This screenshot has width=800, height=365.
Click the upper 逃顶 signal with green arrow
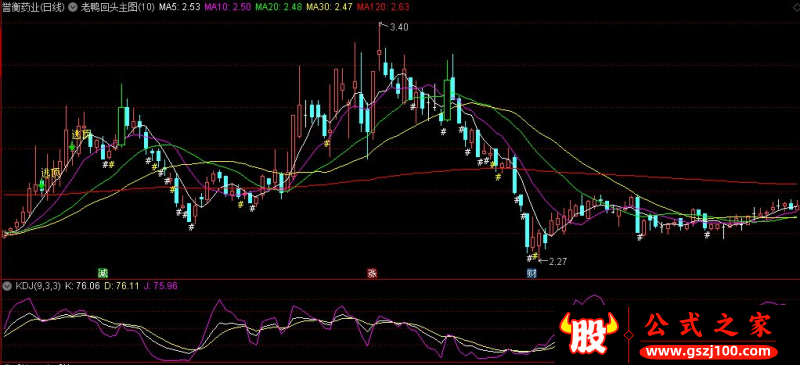coord(81,135)
